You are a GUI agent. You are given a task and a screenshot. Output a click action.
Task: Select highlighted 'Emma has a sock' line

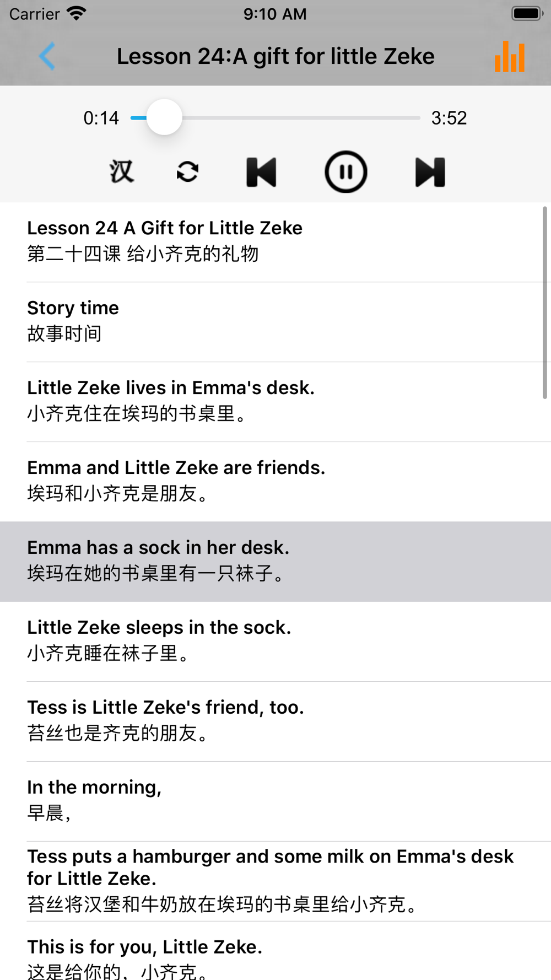[x=275, y=562]
